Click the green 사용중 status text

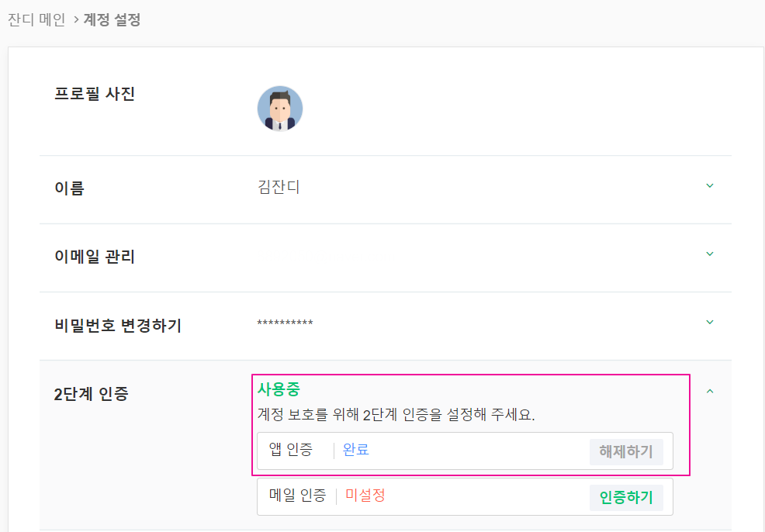tap(279, 389)
